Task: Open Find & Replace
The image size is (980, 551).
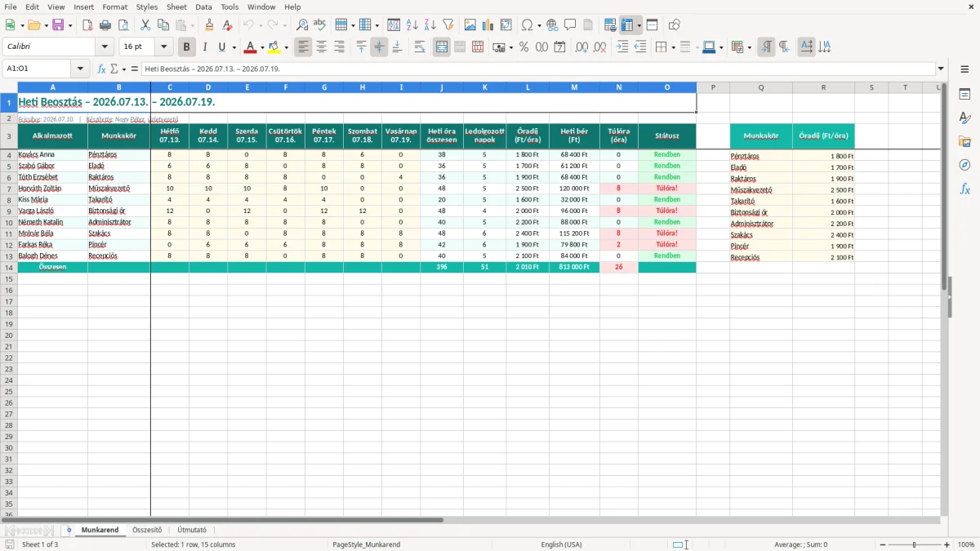Action: 302,25
